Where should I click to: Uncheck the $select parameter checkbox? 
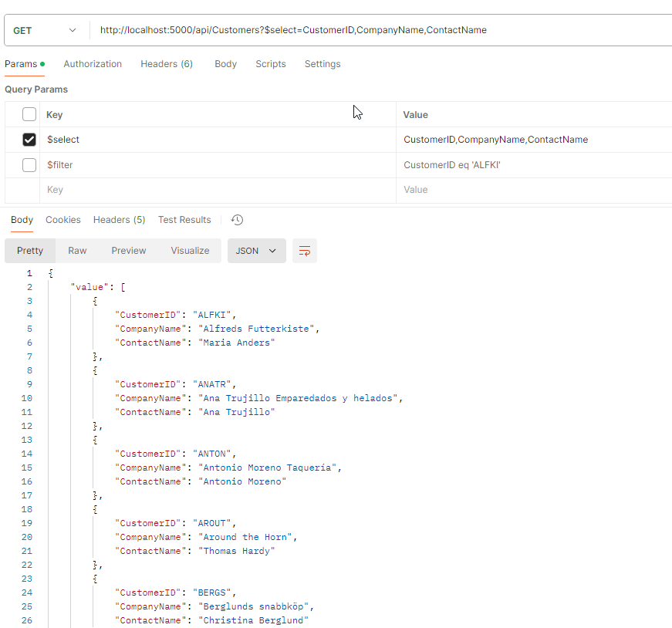point(29,140)
